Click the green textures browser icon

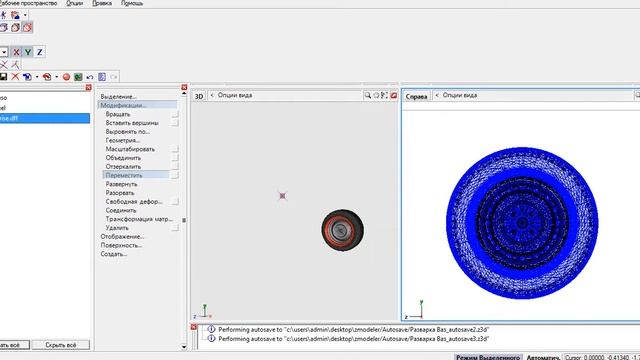78,77
